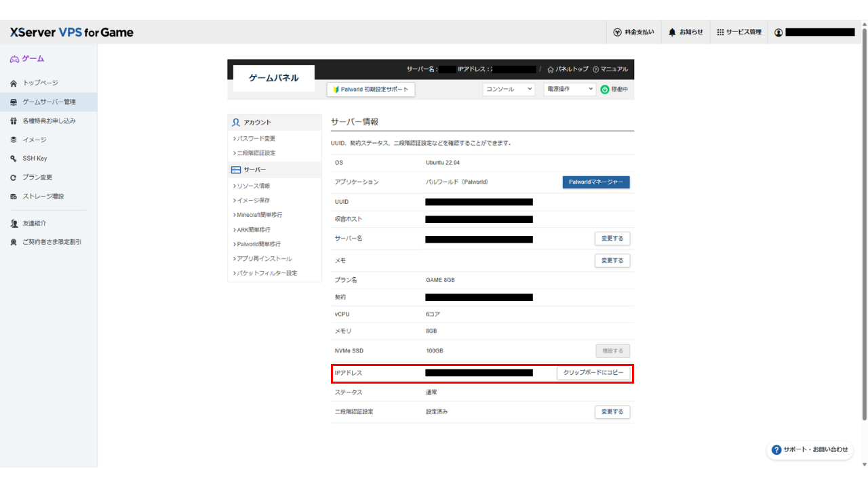This screenshot has width=868, height=488.
Task: Open SSH Key menu item
Action: click(x=48, y=159)
